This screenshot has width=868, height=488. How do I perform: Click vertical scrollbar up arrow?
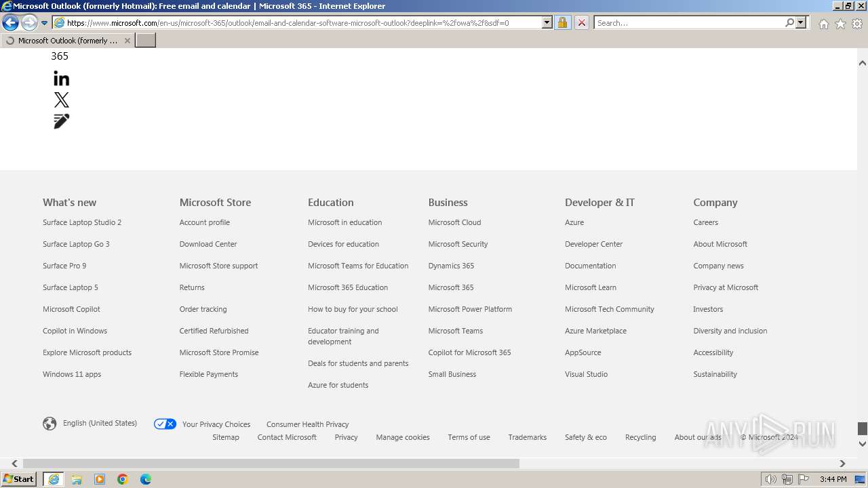(863, 63)
